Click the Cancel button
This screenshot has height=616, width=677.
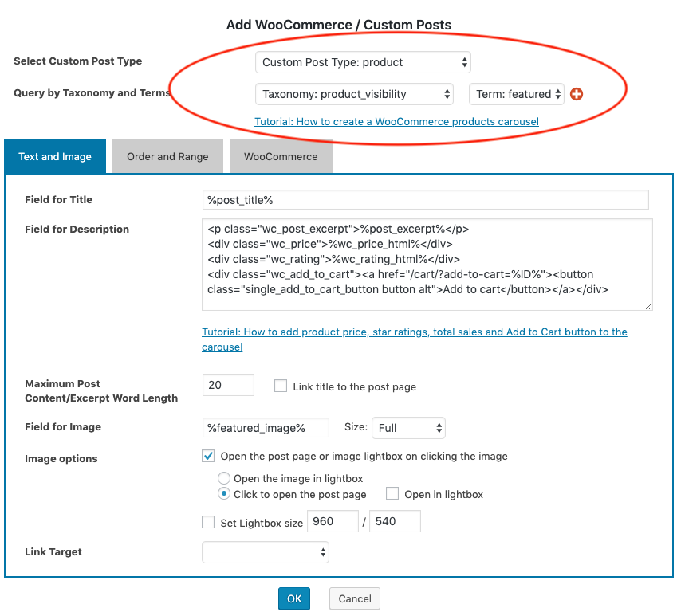click(355, 599)
